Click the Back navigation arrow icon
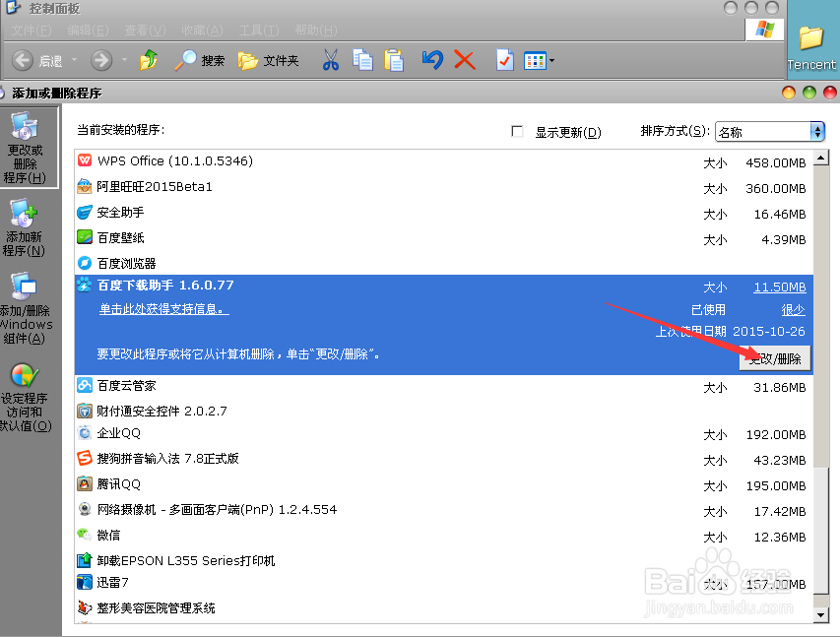Viewport: 840px width, 637px height. (x=23, y=60)
